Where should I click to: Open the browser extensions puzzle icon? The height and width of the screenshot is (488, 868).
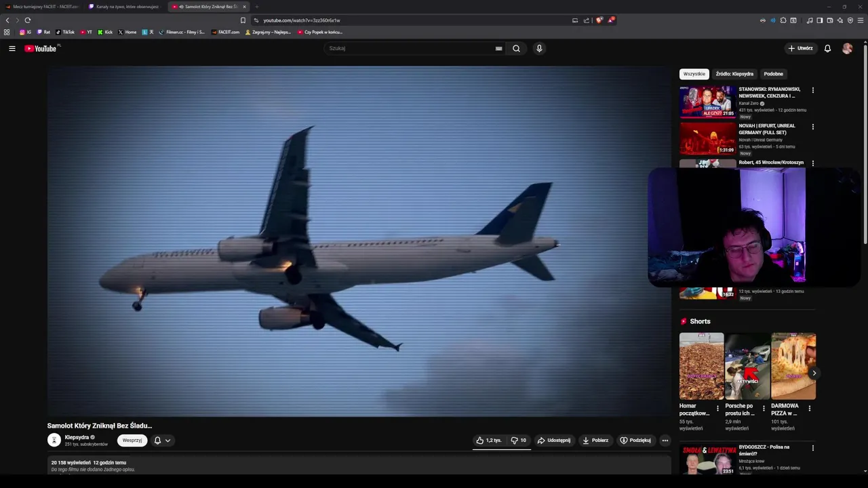coord(783,20)
